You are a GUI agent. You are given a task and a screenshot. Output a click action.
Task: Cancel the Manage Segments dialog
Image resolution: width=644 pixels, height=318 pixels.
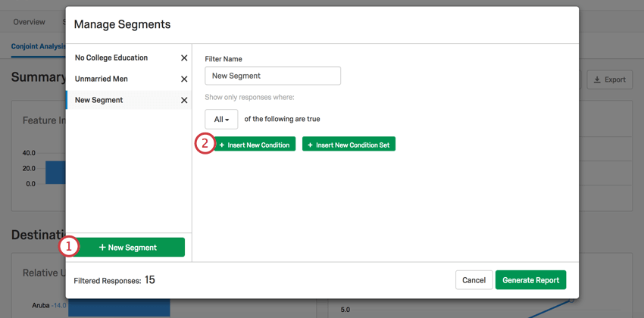pyautogui.click(x=474, y=280)
